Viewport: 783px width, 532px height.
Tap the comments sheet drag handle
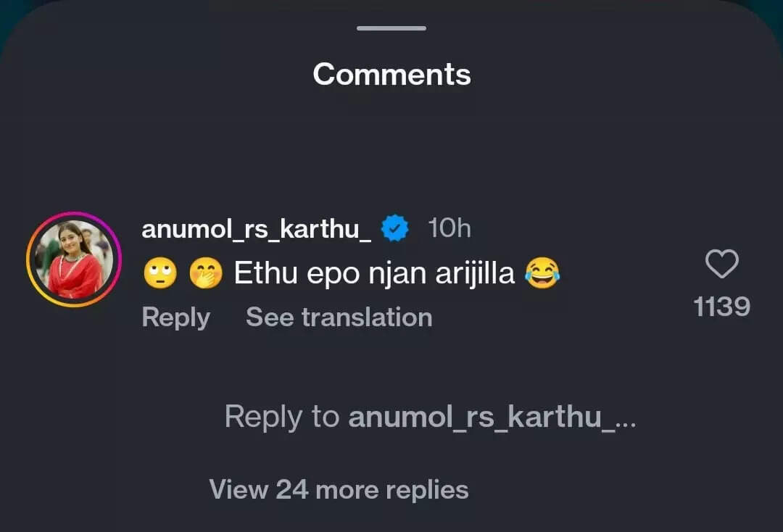click(x=391, y=28)
